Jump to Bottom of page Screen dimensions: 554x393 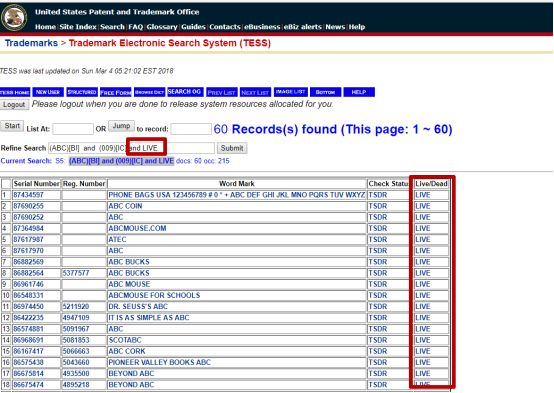(325, 92)
